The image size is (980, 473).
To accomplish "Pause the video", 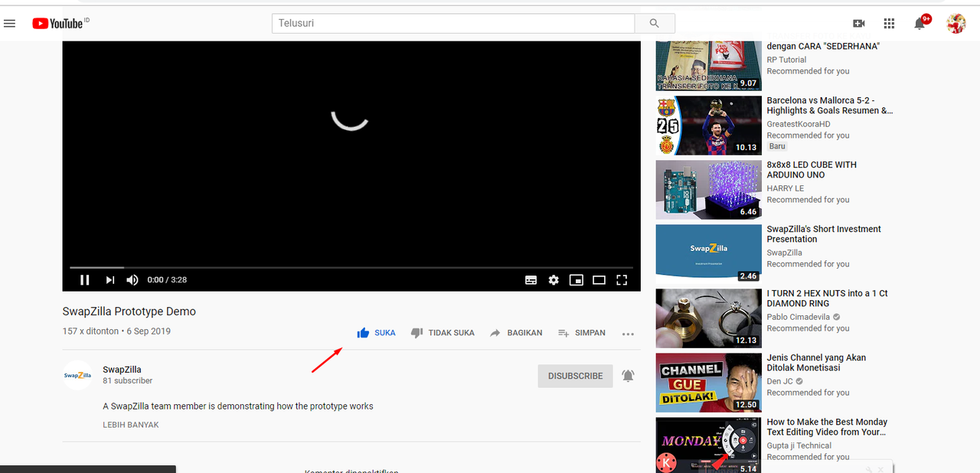I will (x=85, y=280).
